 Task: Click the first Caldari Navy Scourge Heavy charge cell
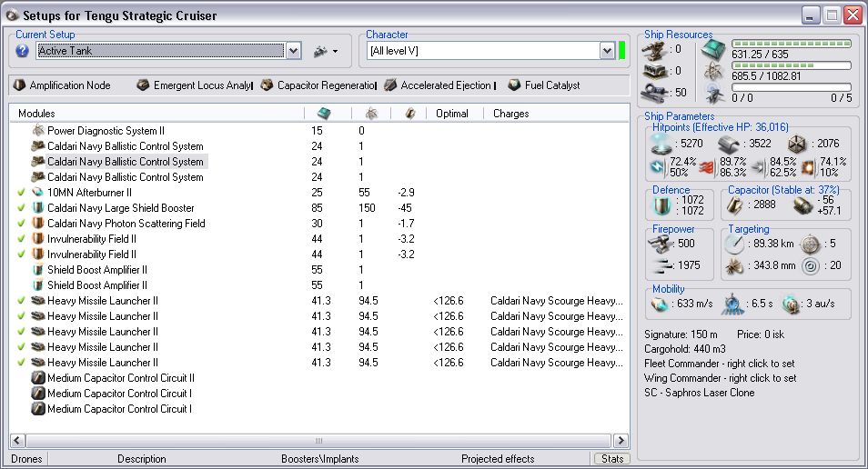[556, 301]
